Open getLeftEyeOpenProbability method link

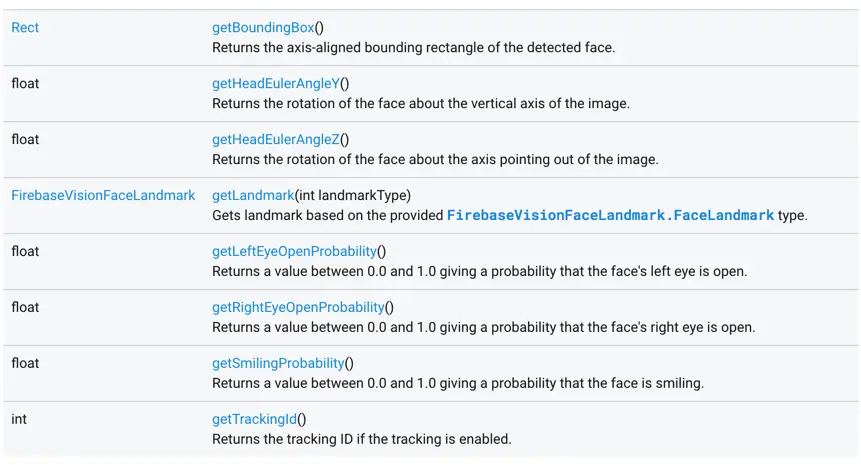[x=294, y=251]
